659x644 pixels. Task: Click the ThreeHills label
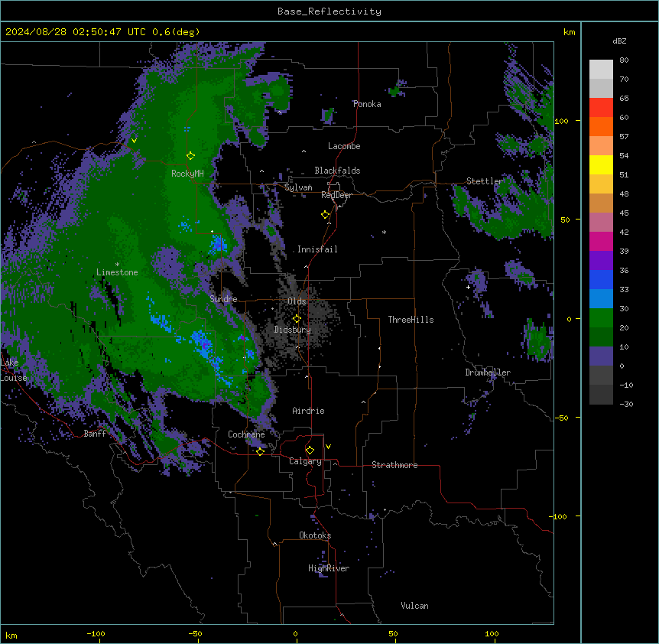pos(411,320)
